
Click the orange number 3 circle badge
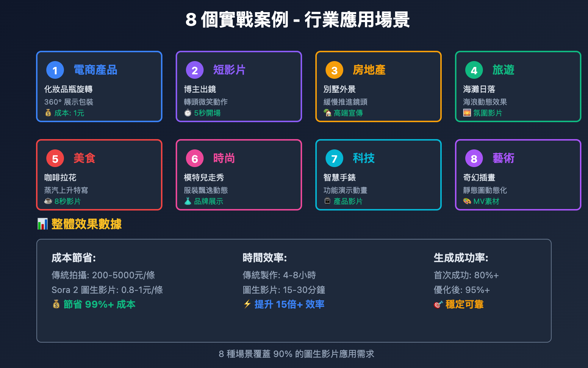(334, 70)
